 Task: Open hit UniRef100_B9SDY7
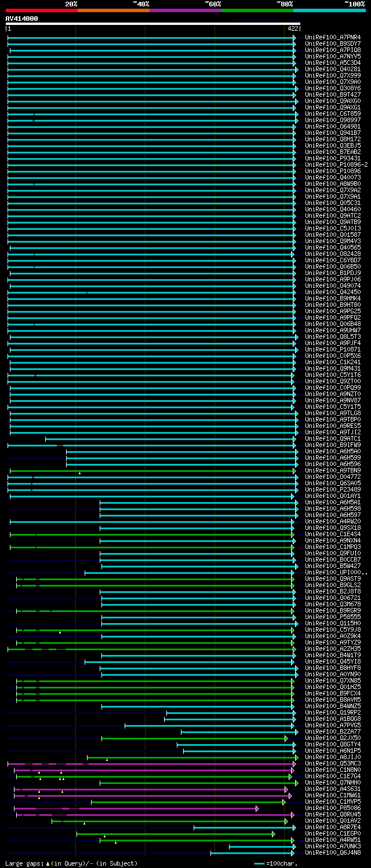(333, 43)
